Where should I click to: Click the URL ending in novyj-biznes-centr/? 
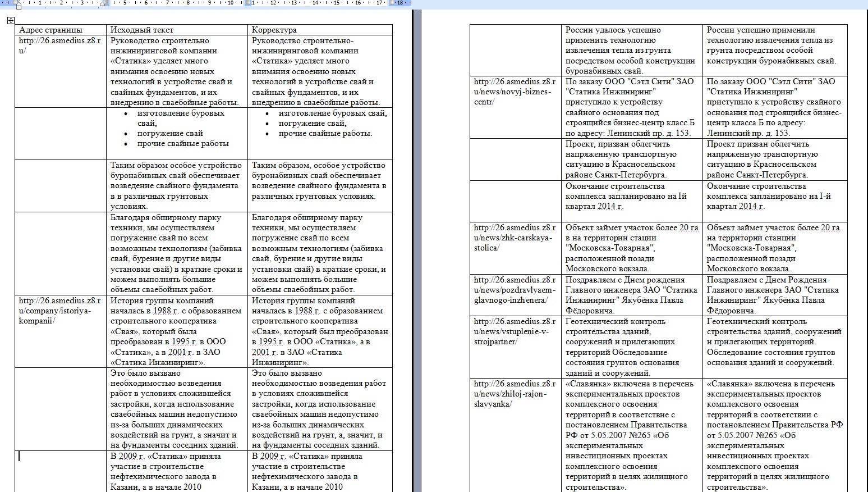515,92
